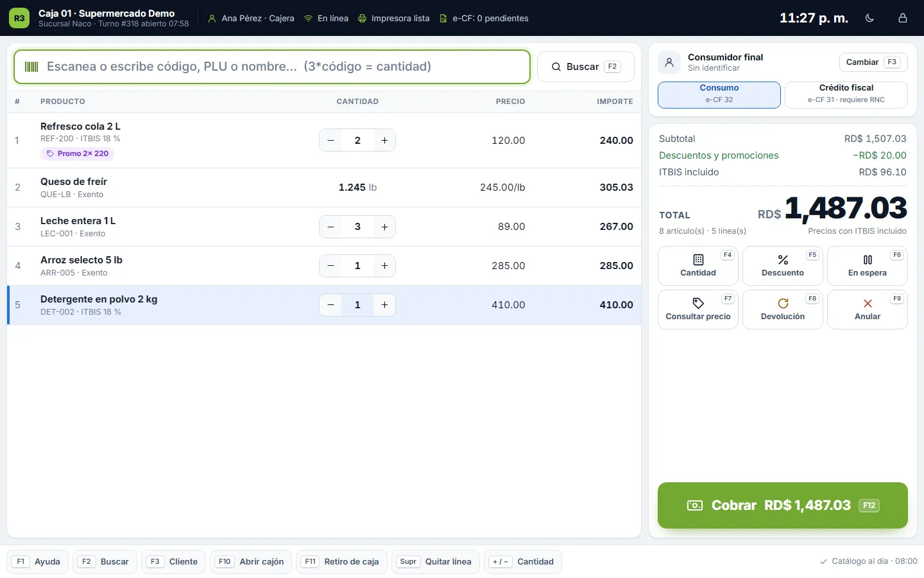
Task: Anular the current sale
Action: pyautogui.click(x=868, y=310)
